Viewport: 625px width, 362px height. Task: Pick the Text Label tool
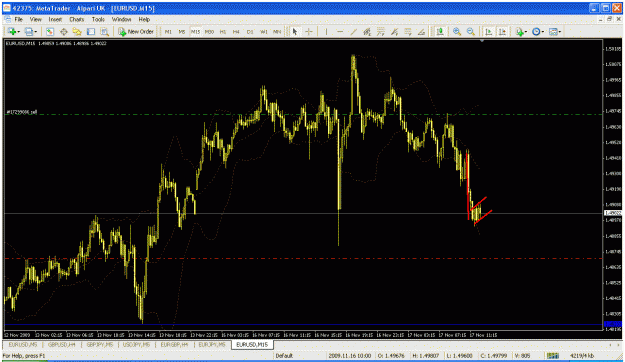[x=408, y=31]
